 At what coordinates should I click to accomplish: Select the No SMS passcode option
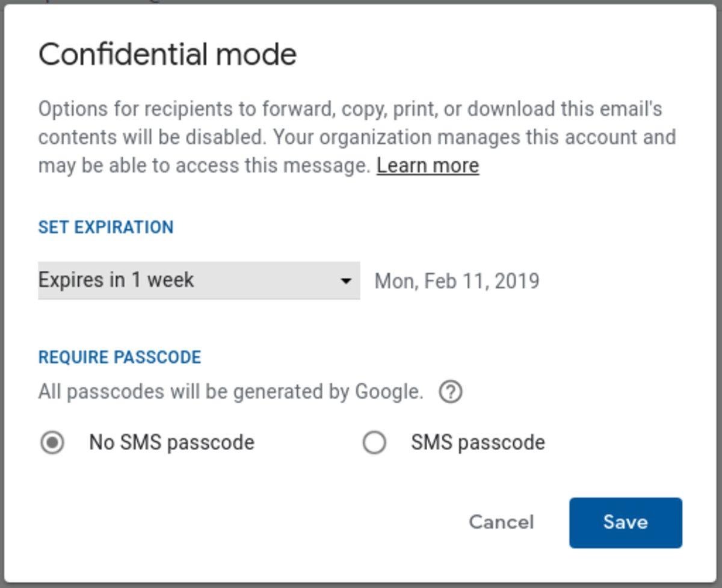[51, 442]
